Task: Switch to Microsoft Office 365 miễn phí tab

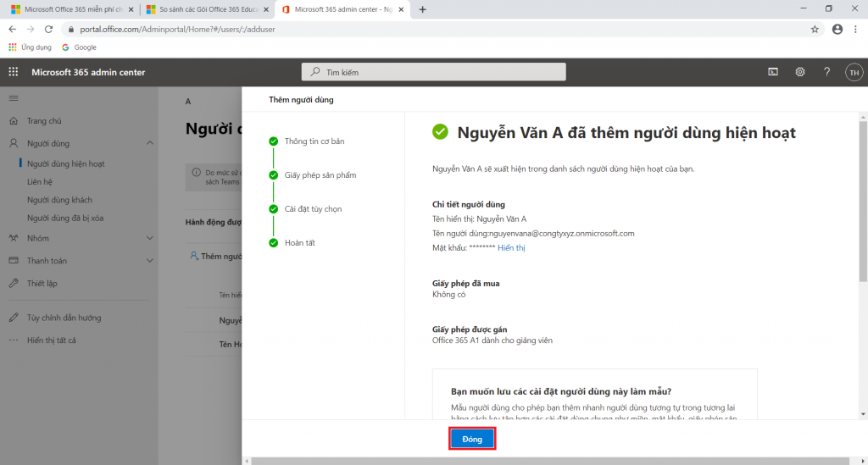Action: pyautogui.click(x=72, y=9)
